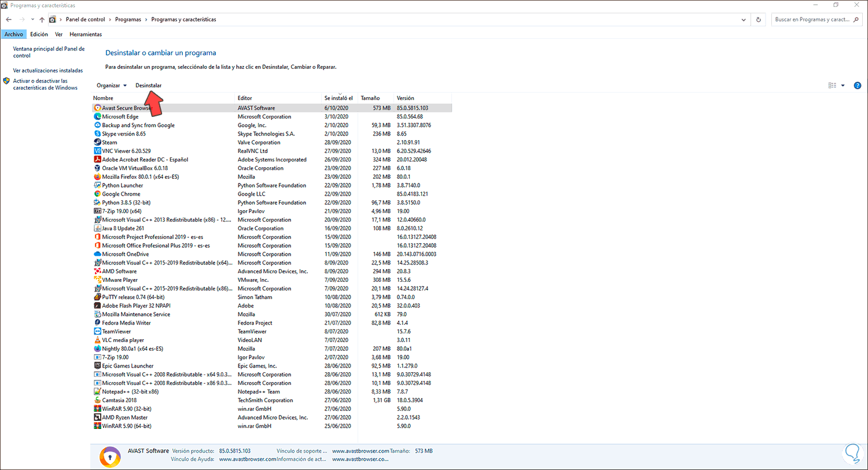Open Help via the question mark icon

858,85
